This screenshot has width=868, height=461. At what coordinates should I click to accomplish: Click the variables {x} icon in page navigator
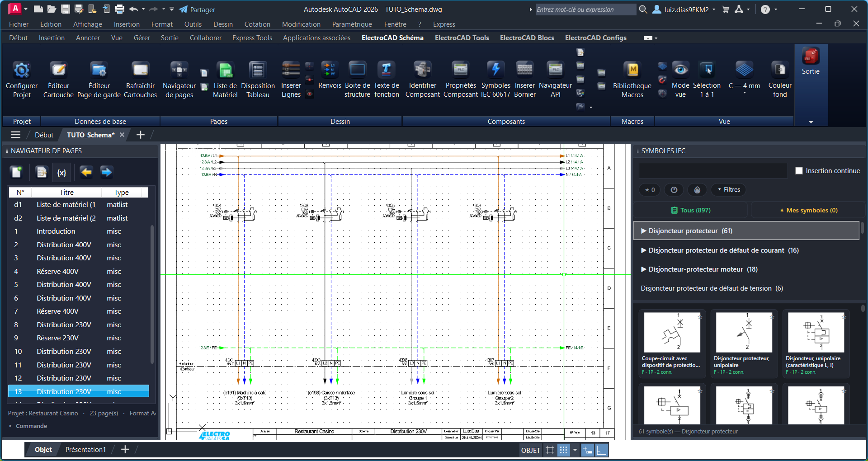(x=62, y=172)
